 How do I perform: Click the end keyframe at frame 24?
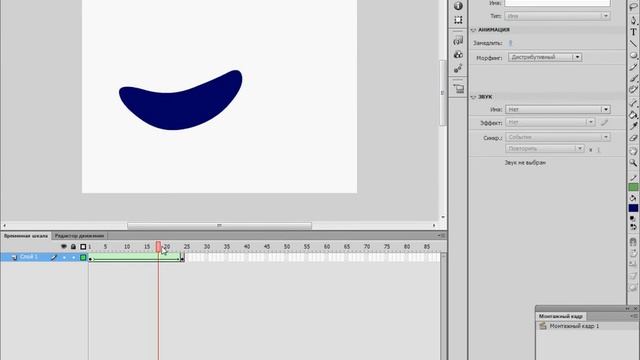pyautogui.click(x=182, y=258)
